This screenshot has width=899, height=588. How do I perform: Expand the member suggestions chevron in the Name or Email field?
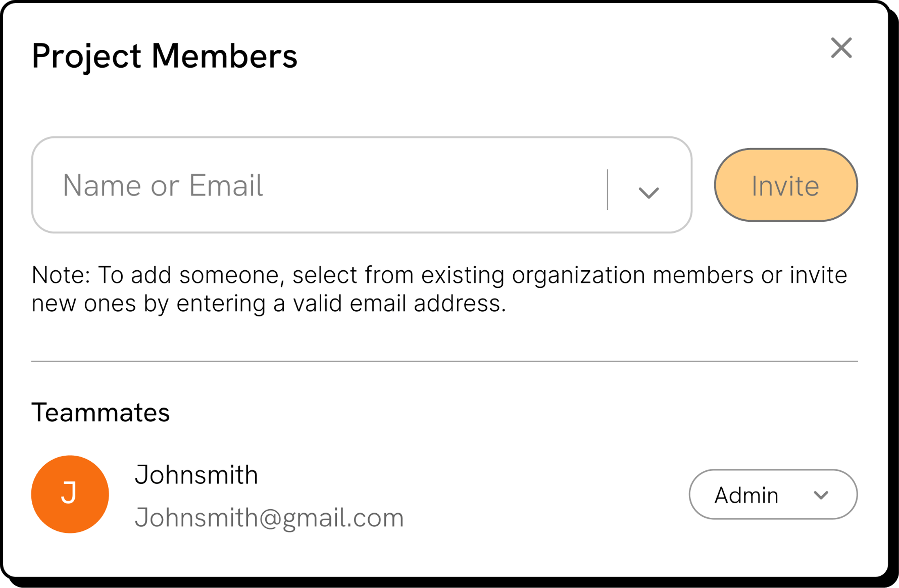648,192
